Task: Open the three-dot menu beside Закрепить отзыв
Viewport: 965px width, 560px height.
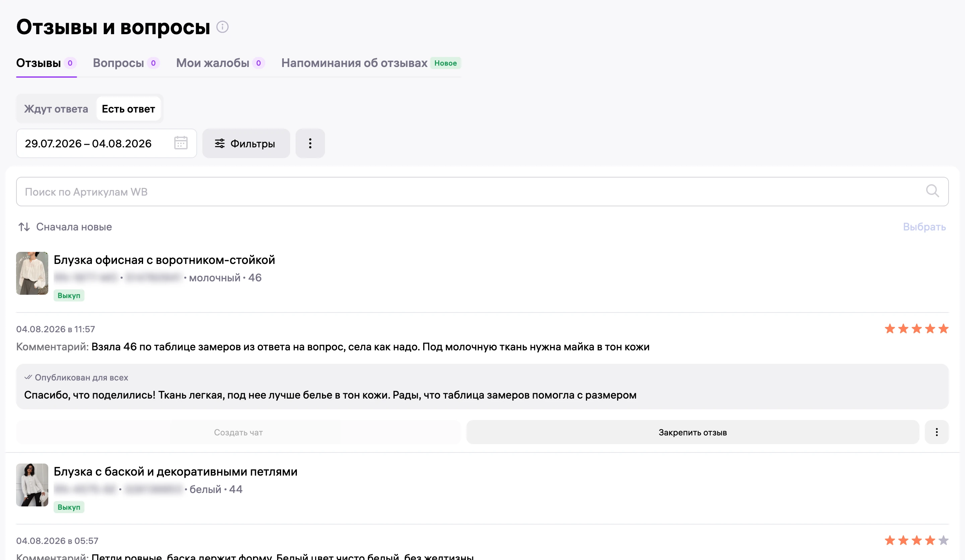Action: [937, 432]
